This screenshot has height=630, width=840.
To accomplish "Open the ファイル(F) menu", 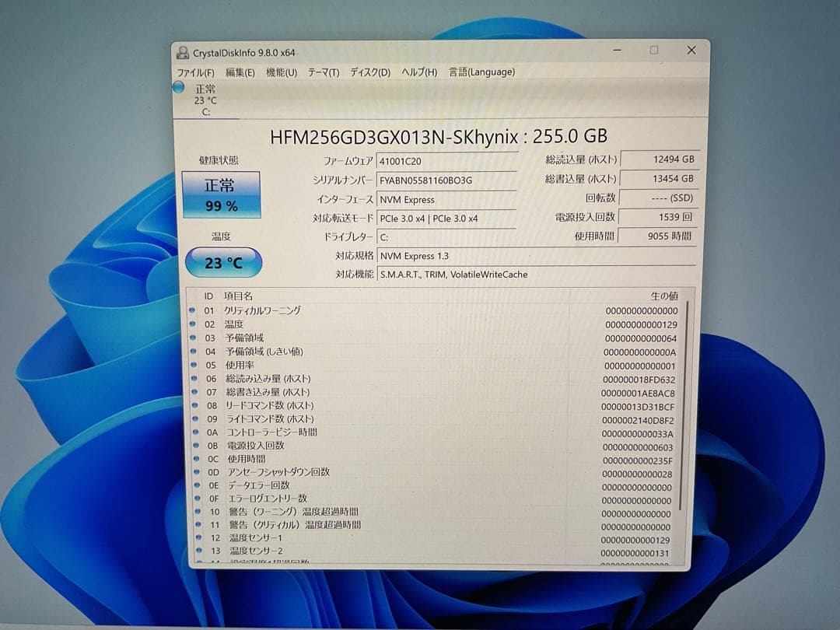I will 195,73.
